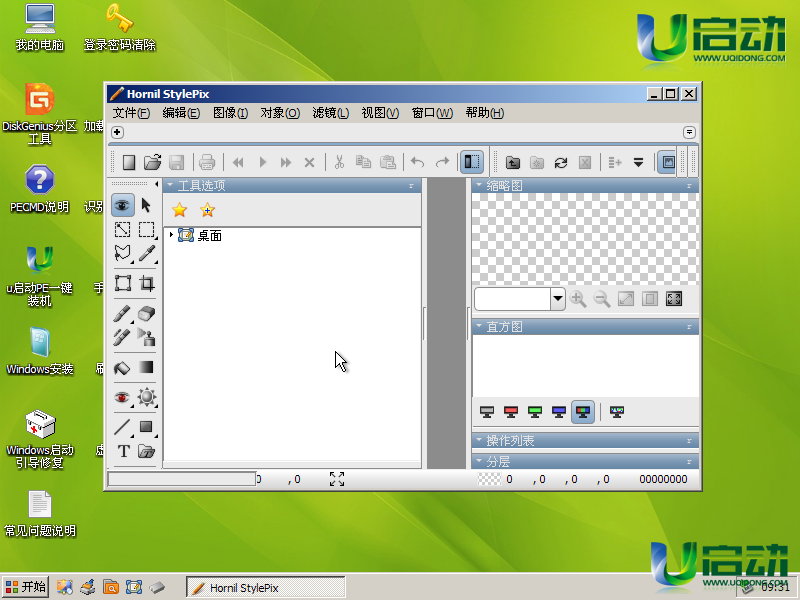Select the dodge/brighten sun tool
Screen dimensions: 800x600
[x=146, y=397]
